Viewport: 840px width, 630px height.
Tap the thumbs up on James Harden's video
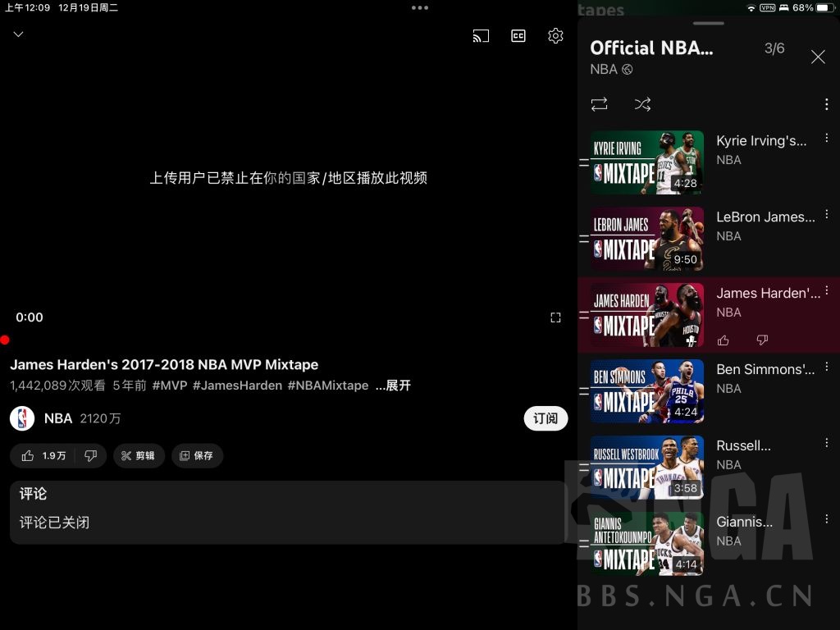[x=723, y=340]
